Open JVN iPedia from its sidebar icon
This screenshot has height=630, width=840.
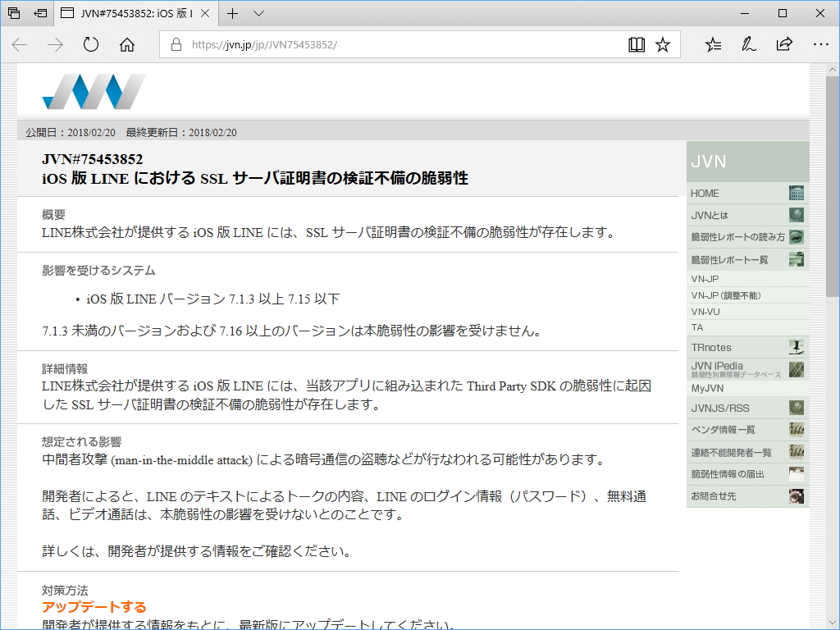pos(795,368)
